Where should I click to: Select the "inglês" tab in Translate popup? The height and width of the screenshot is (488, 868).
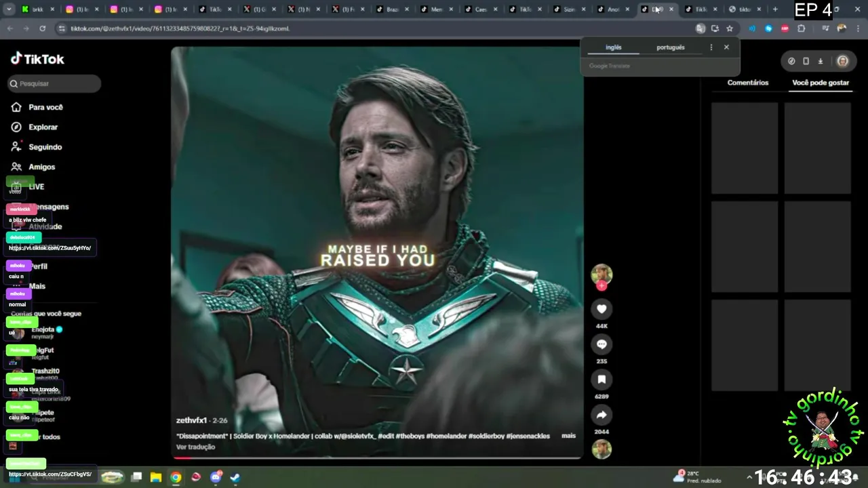point(614,47)
